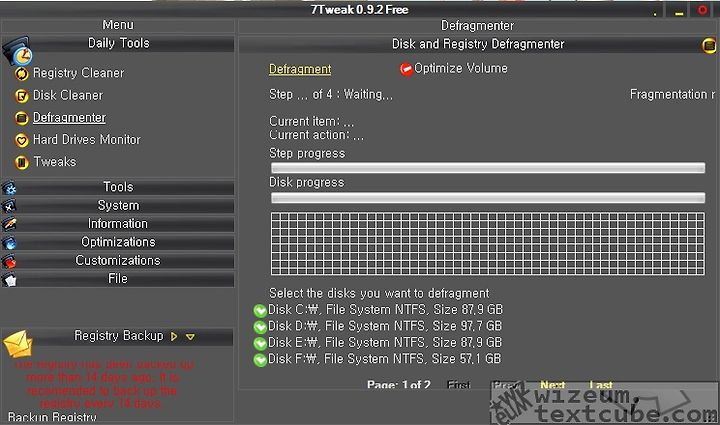Viewport: 720px width, 425px height.
Task: Click the Daily Tools clock icon
Action: coord(18,51)
